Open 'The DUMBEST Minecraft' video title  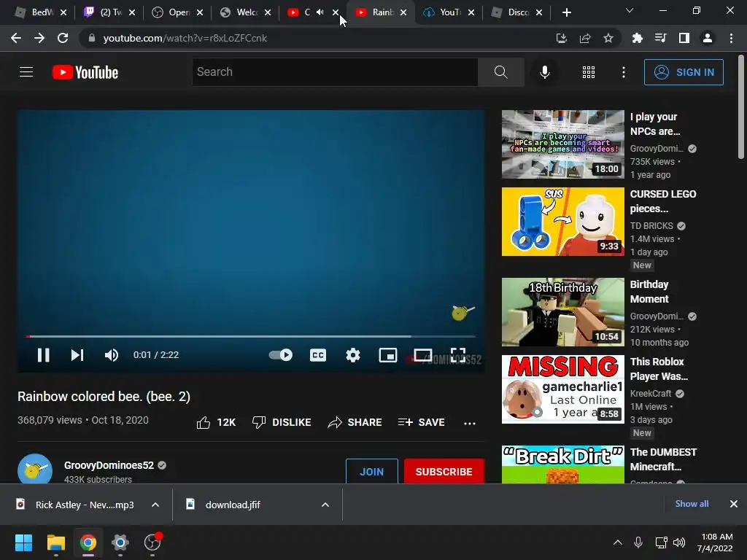[663, 459]
